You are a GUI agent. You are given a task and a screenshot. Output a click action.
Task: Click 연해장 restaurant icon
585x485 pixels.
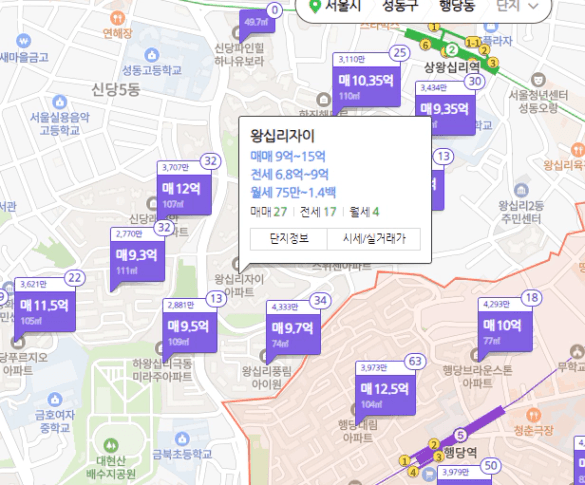(x=117, y=18)
